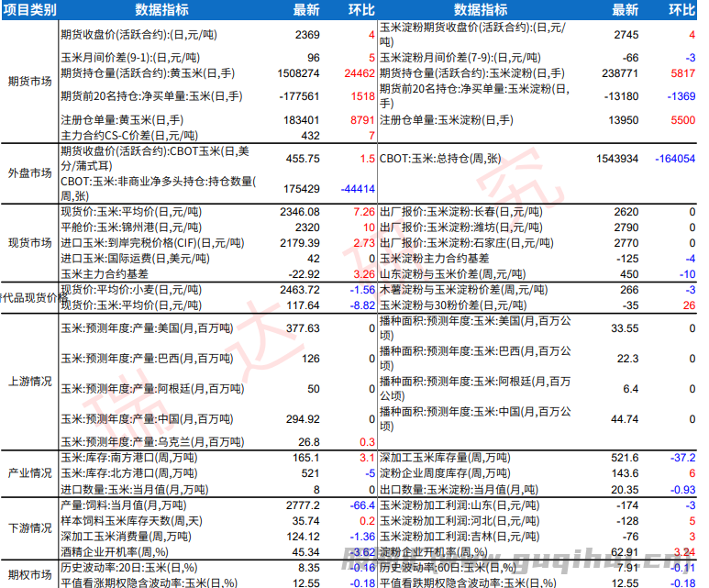Click the -164054 change value cell
709x588 pixels.
675,159
